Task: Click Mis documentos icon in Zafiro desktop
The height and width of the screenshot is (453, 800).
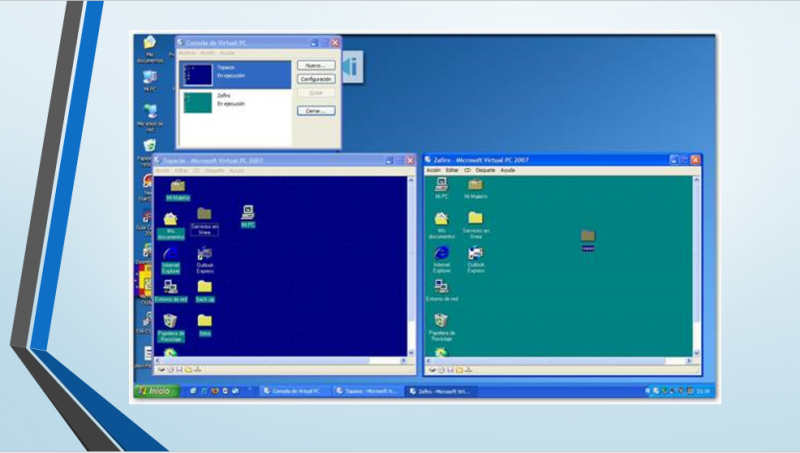Action: (441, 225)
